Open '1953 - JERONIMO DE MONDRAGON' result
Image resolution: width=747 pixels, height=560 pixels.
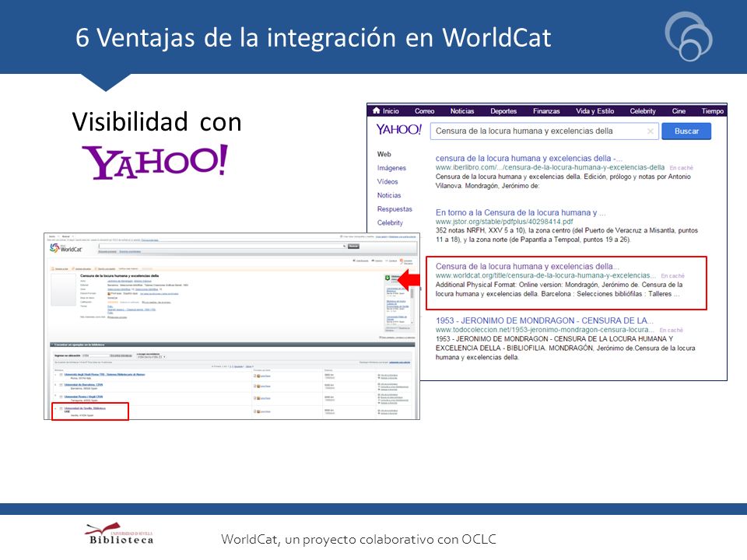545,320
